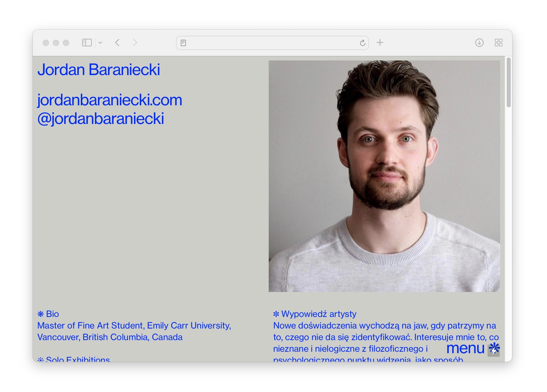Image resolution: width=547 pixels, height=392 pixels.
Task: Reload the page with the refresh icon
Action: point(362,43)
